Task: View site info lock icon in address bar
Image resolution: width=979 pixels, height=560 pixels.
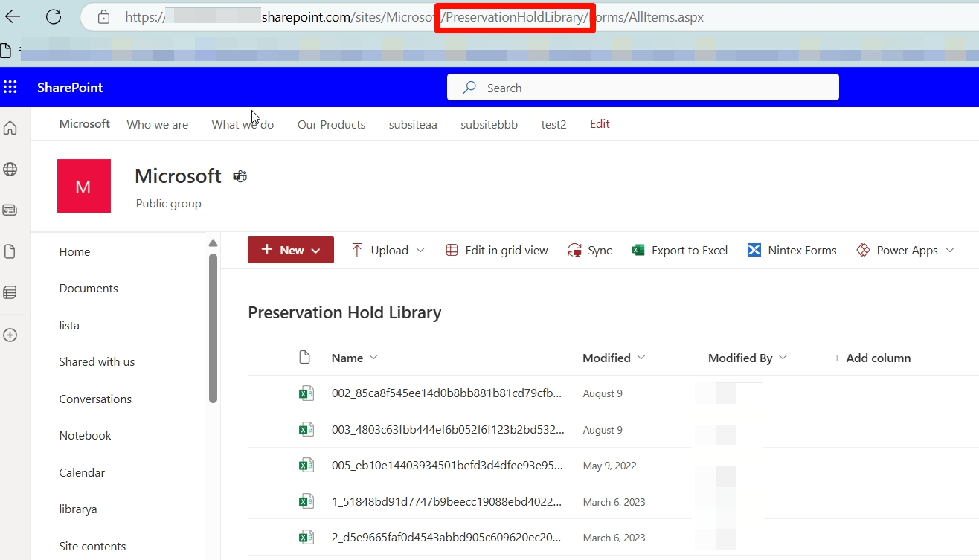Action: point(104,16)
